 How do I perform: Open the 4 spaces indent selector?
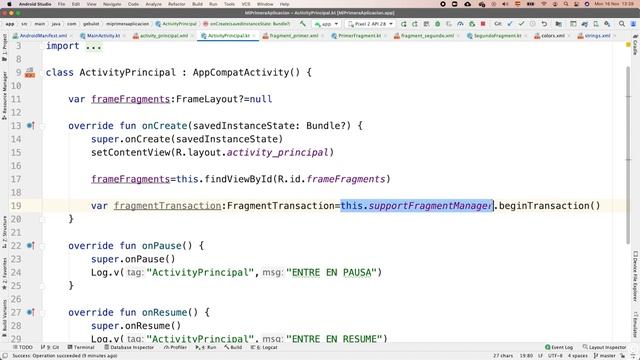tap(578, 356)
